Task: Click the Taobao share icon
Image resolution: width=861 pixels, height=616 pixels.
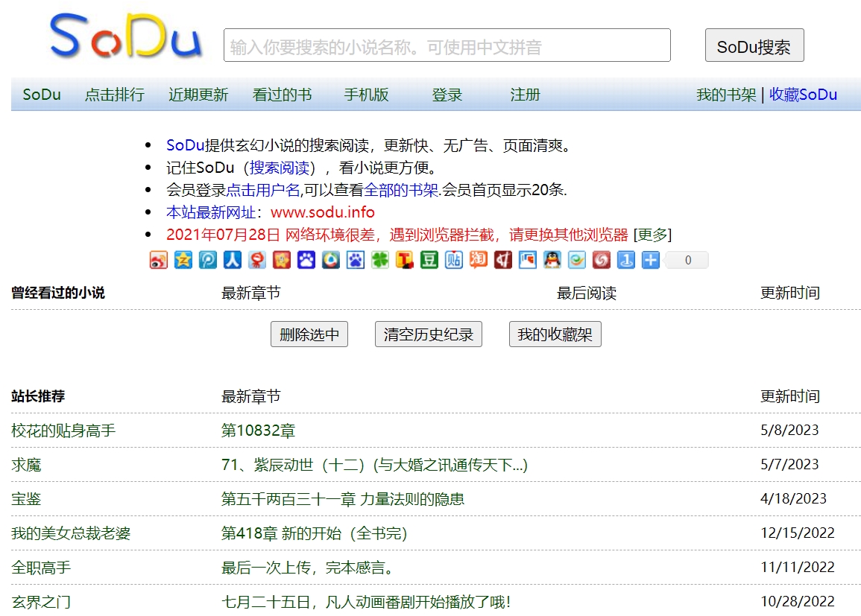Action: point(479,260)
